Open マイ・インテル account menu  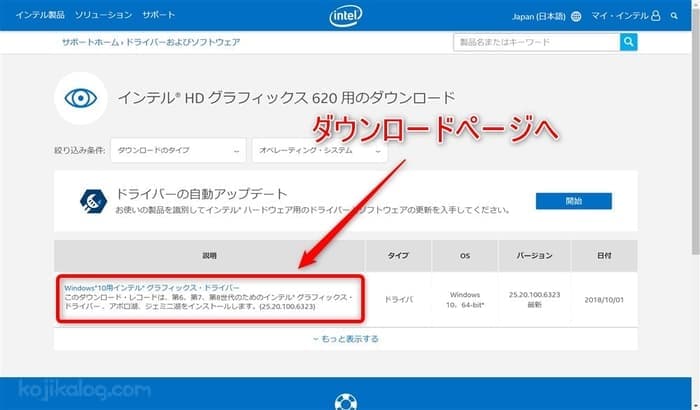620,16
